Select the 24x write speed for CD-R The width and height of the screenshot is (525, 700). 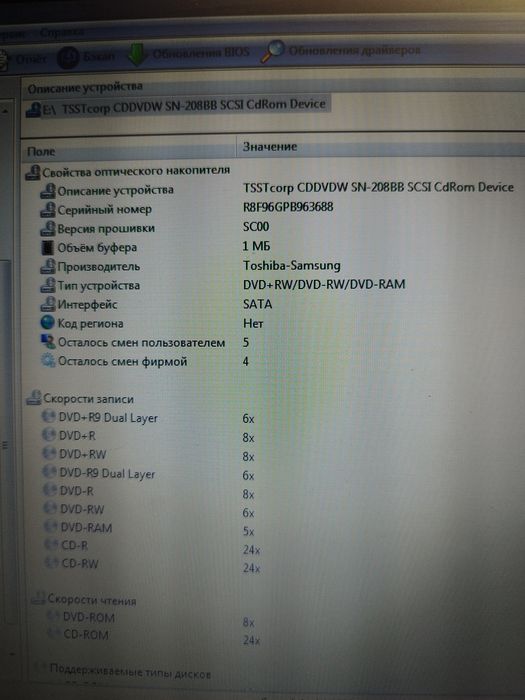[251, 550]
